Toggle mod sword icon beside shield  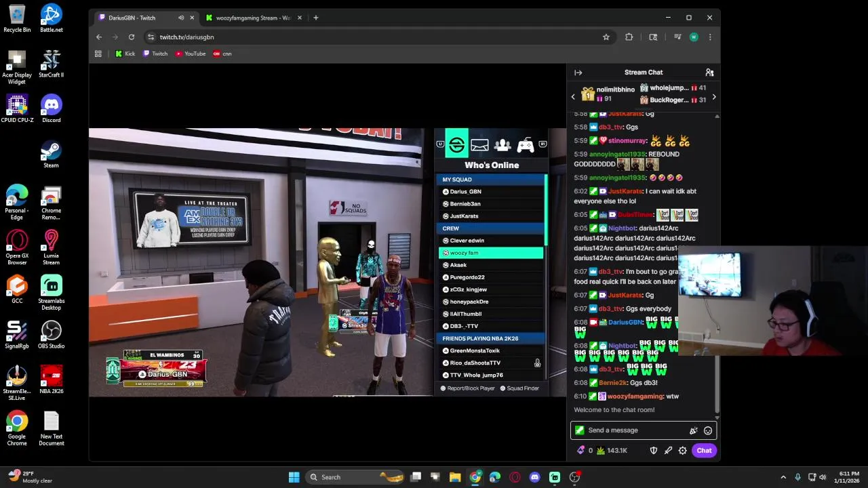[x=668, y=451]
